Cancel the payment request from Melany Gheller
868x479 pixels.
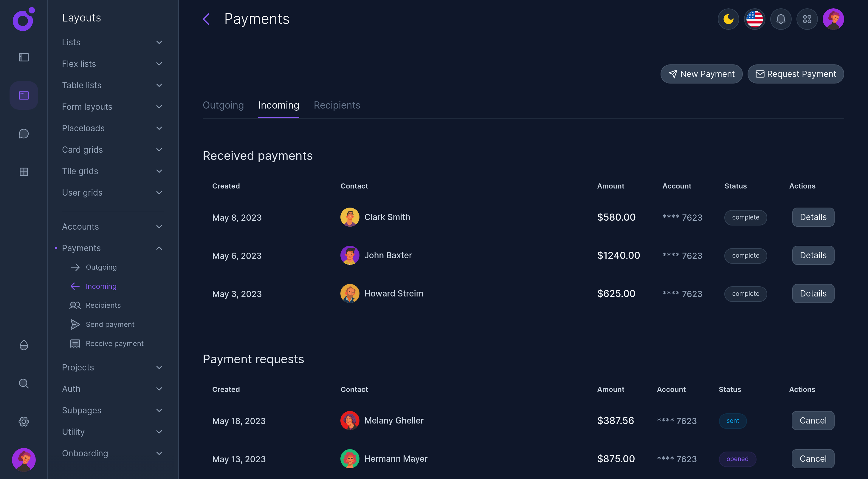(813, 421)
